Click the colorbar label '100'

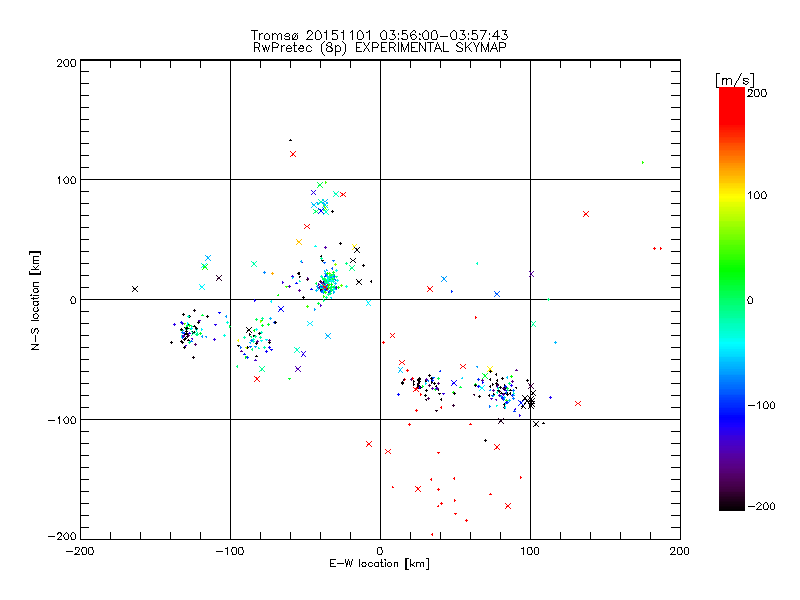click(x=757, y=195)
